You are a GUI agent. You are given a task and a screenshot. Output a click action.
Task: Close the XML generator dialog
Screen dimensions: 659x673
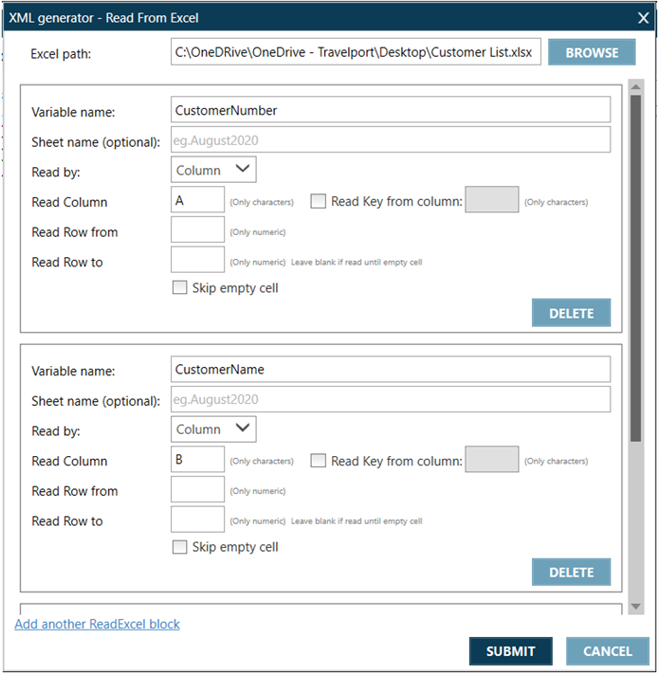pyautogui.click(x=643, y=16)
